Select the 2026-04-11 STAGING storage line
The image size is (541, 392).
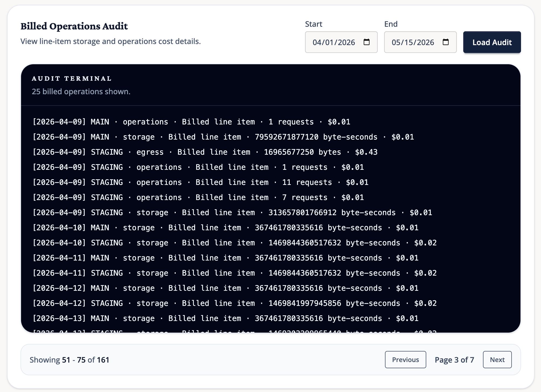point(235,273)
